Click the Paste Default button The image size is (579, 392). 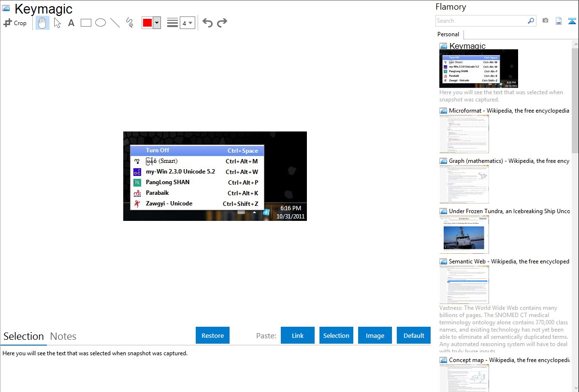tap(414, 335)
